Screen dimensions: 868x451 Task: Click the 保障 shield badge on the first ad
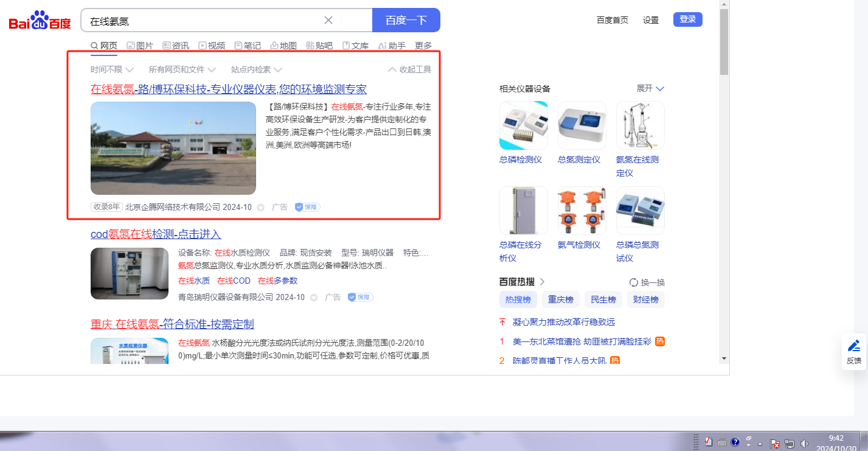307,207
